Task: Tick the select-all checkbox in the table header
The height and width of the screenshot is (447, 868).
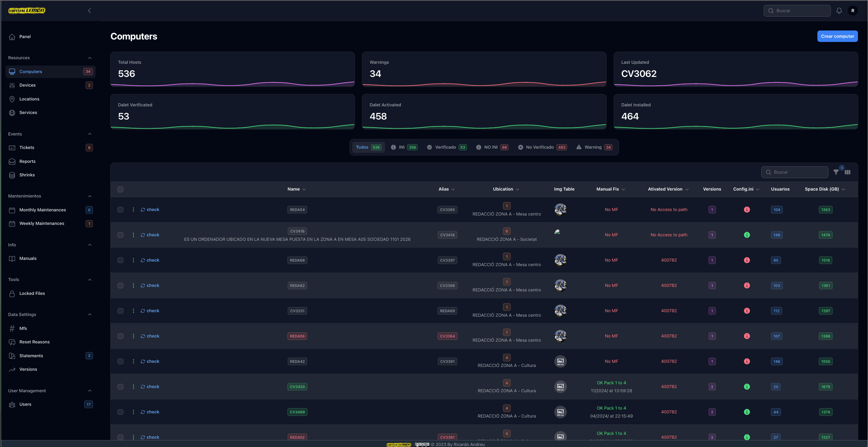Action: pyautogui.click(x=120, y=189)
